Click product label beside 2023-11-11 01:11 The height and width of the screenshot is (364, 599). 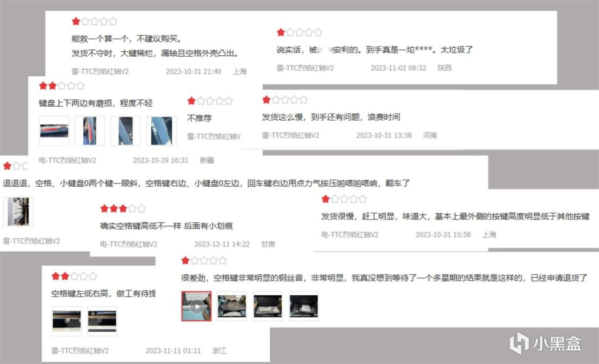click(80, 350)
